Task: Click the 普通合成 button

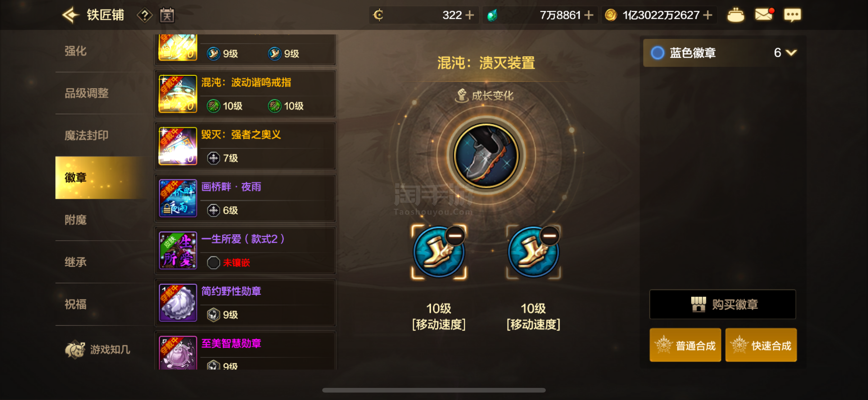Action: 685,345
